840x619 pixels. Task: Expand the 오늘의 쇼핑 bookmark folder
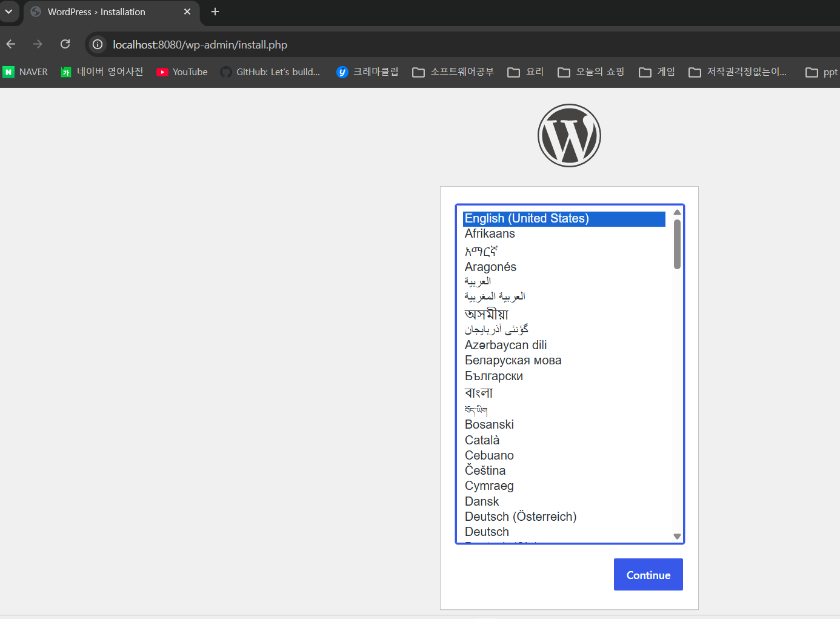click(591, 72)
